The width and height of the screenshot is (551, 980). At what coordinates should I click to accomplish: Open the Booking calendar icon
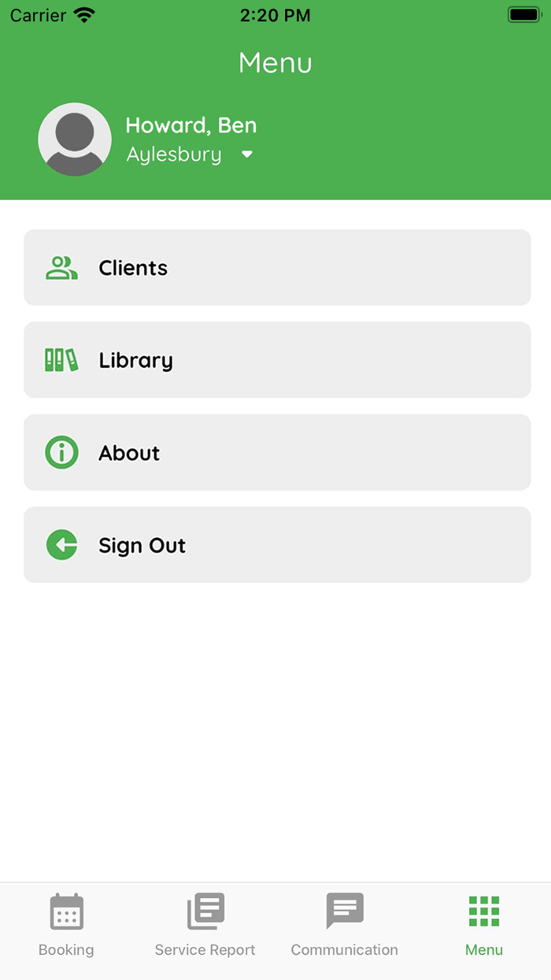pos(66,911)
